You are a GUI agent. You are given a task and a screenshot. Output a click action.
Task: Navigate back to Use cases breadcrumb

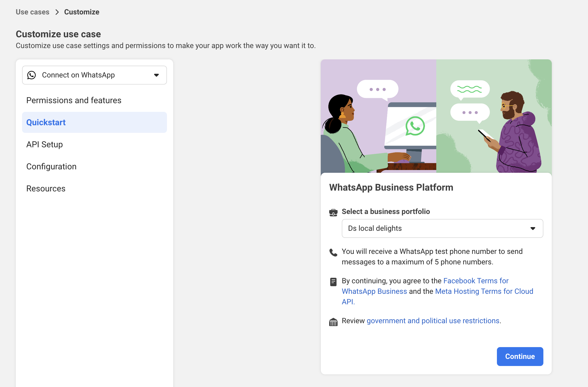coord(33,12)
